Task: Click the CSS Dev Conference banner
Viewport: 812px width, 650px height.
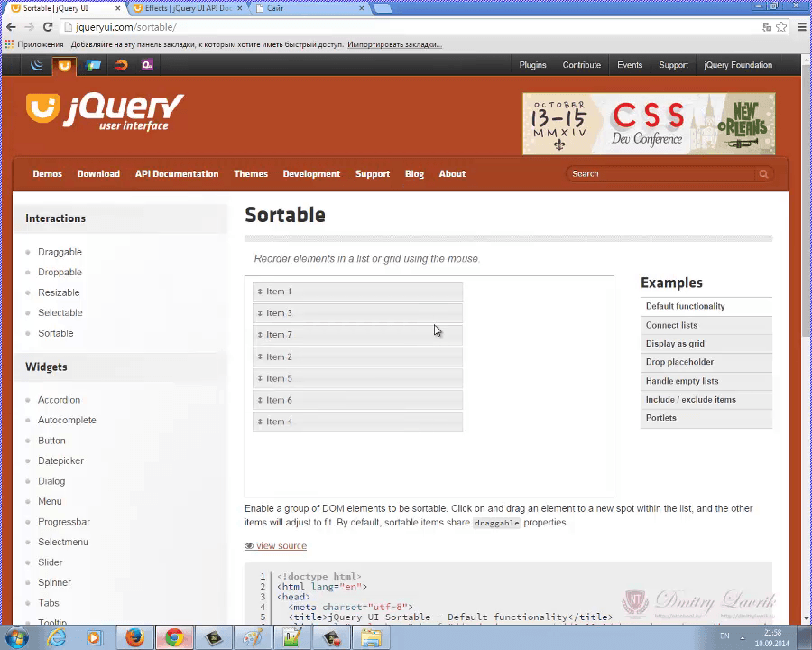Action: point(649,124)
